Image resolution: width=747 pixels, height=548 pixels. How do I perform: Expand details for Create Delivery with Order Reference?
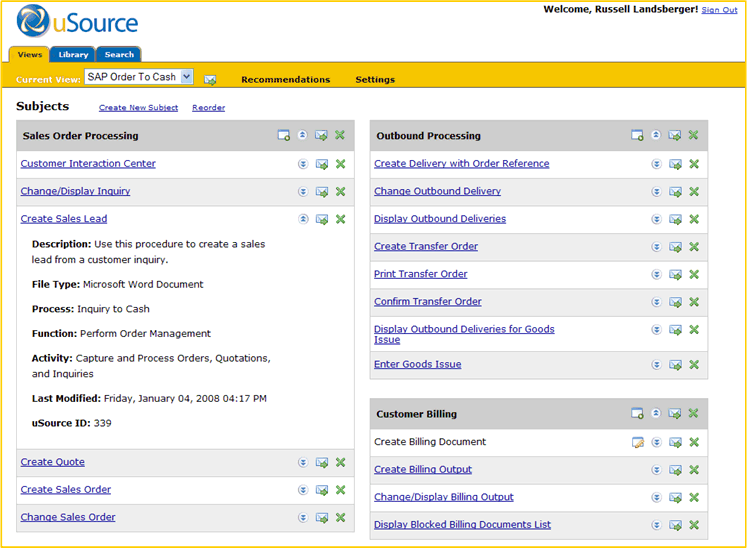coord(656,164)
